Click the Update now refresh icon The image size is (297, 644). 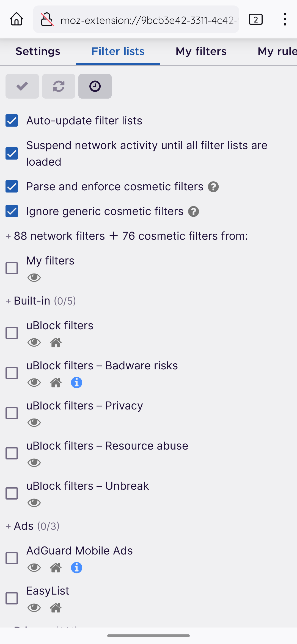pos(59,86)
